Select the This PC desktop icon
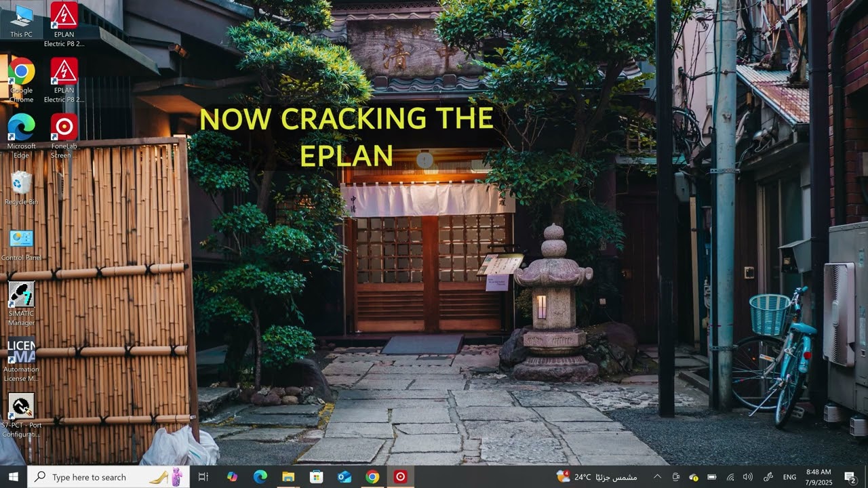This screenshot has width=868, height=488. click(21, 20)
